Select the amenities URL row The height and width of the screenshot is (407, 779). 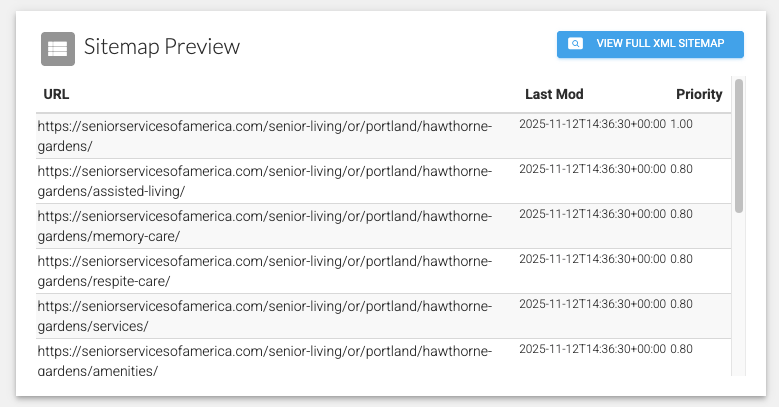(x=384, y=358)
